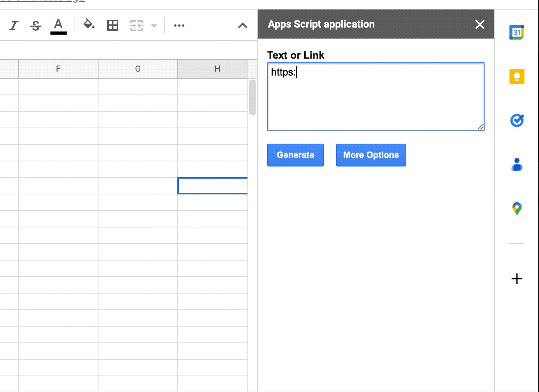The width and height of the screenshot is (539, 392).
Task: Collapse the toolbar with the chevron
Action: coord(243,25)
